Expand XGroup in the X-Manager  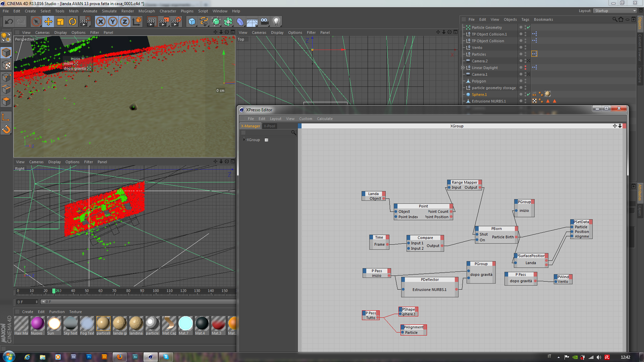point(244,140)
